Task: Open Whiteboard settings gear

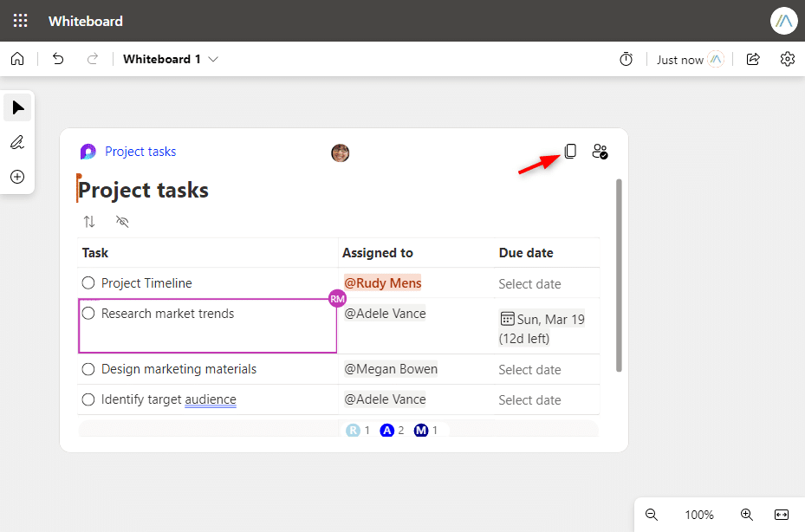Action: tap(787, 59)
